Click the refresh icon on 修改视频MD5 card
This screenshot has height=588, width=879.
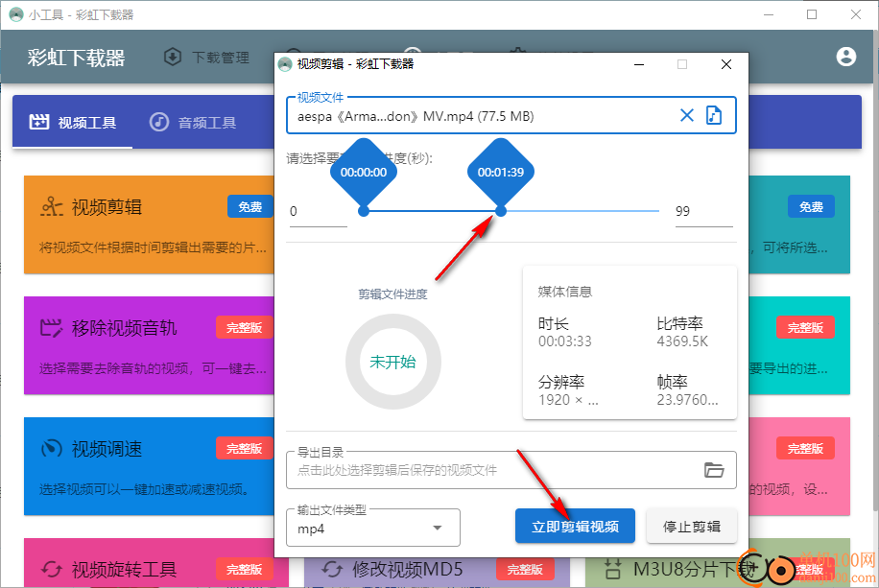point(332,570)
